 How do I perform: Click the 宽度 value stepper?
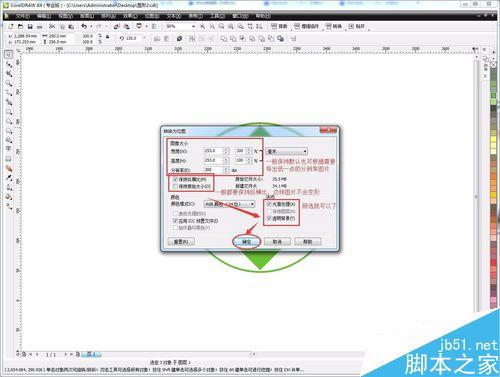click(226, 151)
